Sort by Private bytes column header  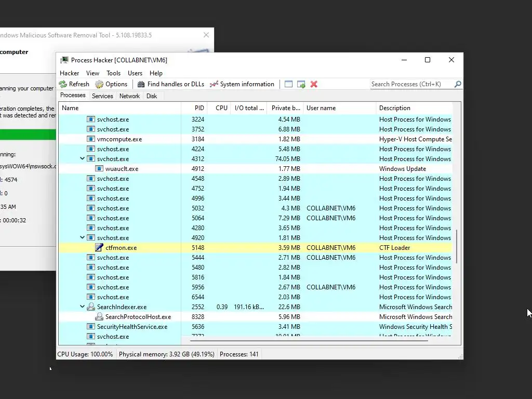[x=285, y=108]
